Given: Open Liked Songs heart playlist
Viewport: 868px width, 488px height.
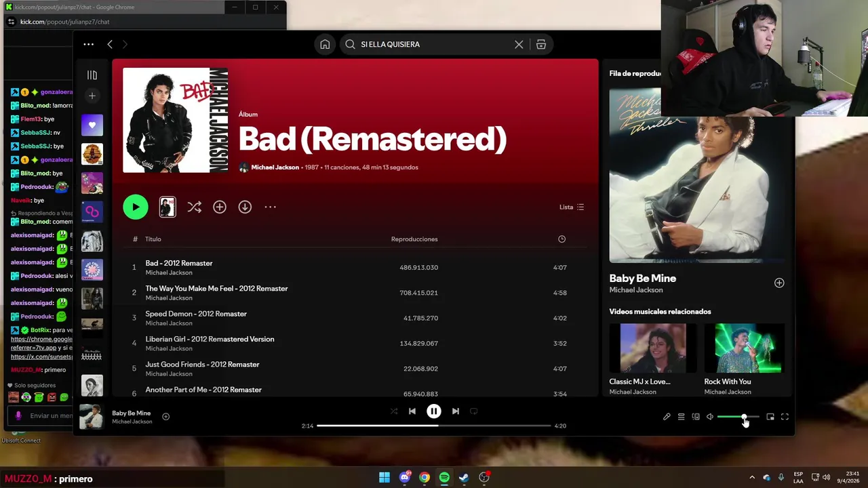Looking at the screenshot, I should tap(92, 125).
